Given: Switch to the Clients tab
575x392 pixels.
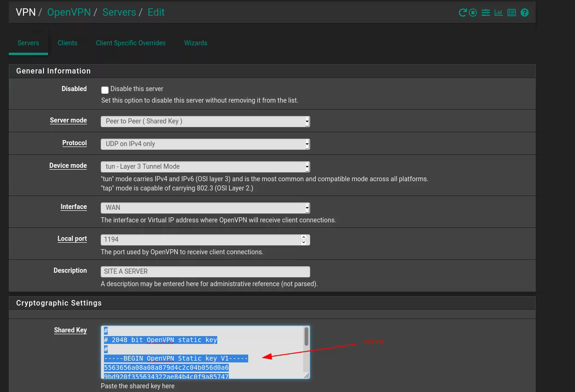Looking at the screenshot, I should coord(67,43).
